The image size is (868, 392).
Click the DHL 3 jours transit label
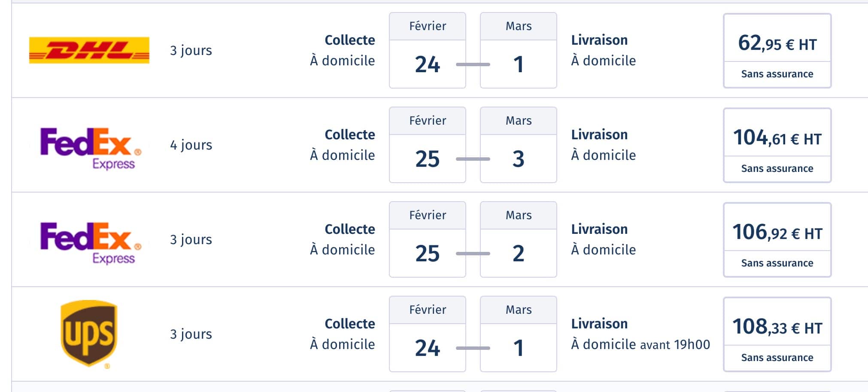tap(191, 51)
